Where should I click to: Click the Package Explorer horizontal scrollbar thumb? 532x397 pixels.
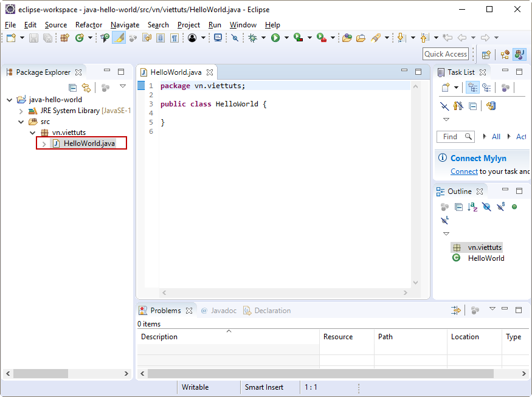tap(40, 373)
